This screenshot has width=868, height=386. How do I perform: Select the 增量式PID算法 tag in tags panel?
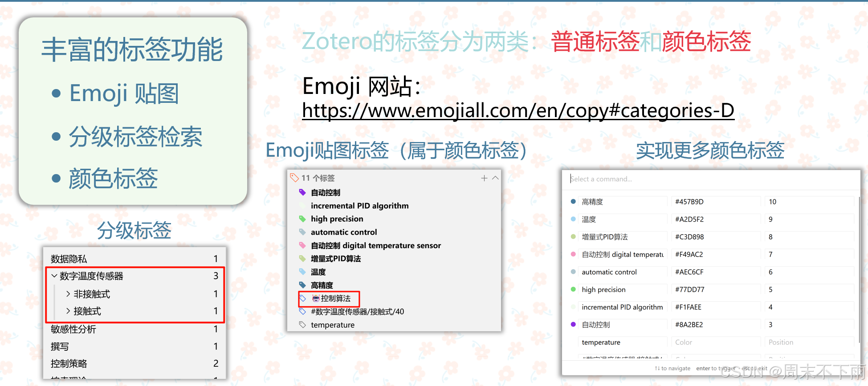tap(335, 259)
